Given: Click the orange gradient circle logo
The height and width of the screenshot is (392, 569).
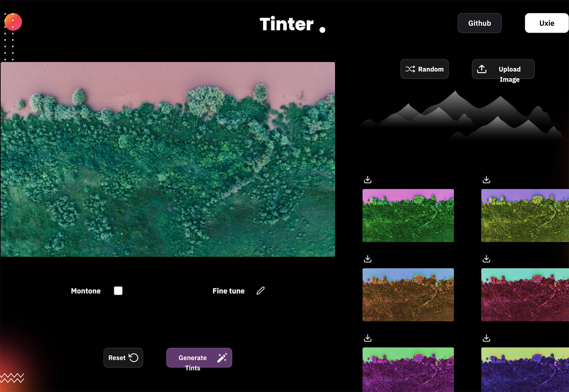Looking at the screenshot, I should click(x=13, y=22).
